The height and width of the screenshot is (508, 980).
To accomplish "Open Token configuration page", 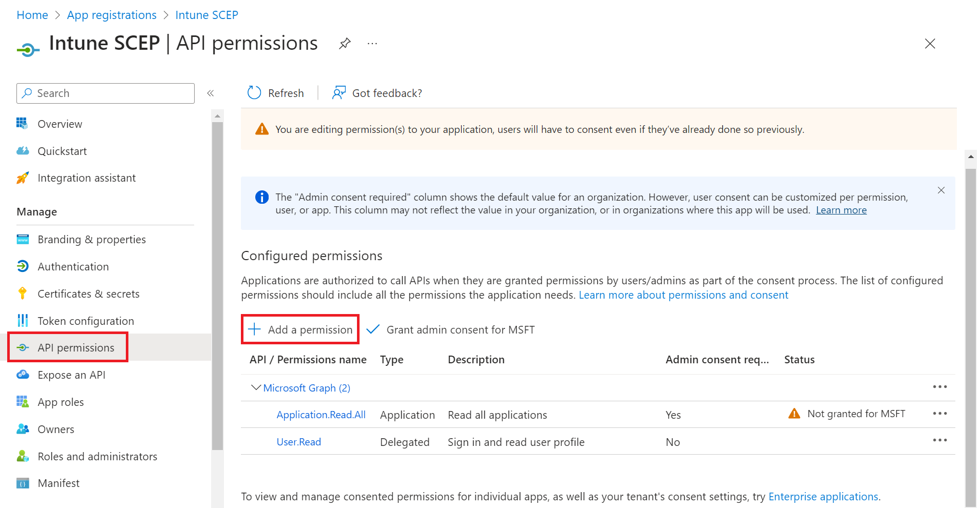I will tap(86, 321).
